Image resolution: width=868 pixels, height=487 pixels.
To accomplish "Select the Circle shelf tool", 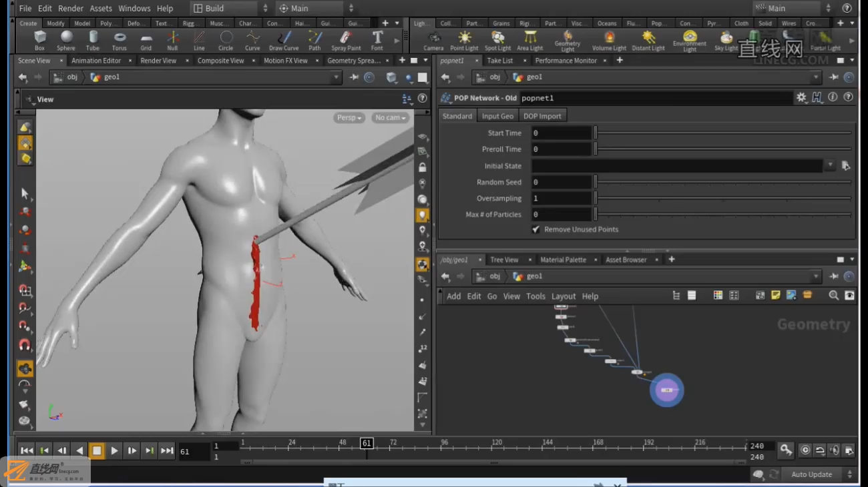I will tap(226, 40).
